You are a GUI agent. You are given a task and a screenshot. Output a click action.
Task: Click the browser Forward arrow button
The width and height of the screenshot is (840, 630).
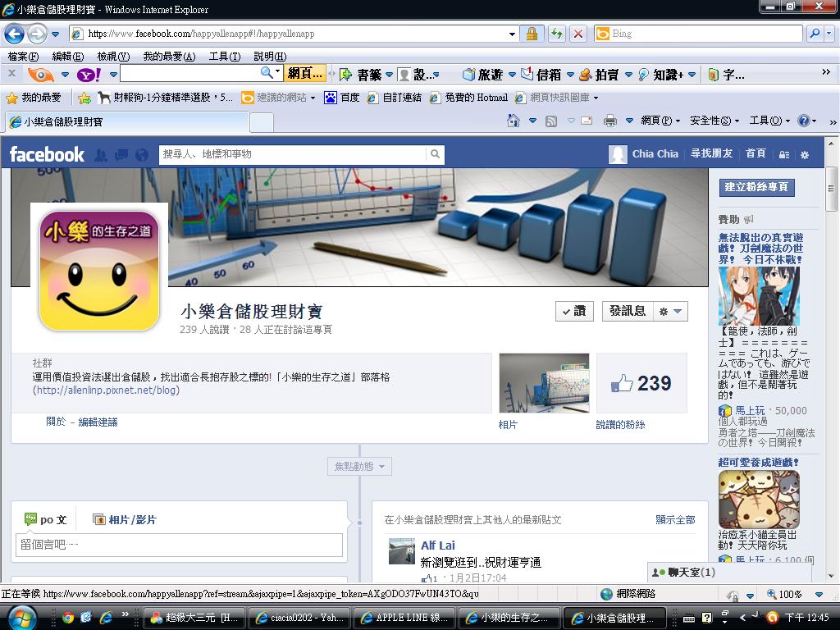click(36, 34)
